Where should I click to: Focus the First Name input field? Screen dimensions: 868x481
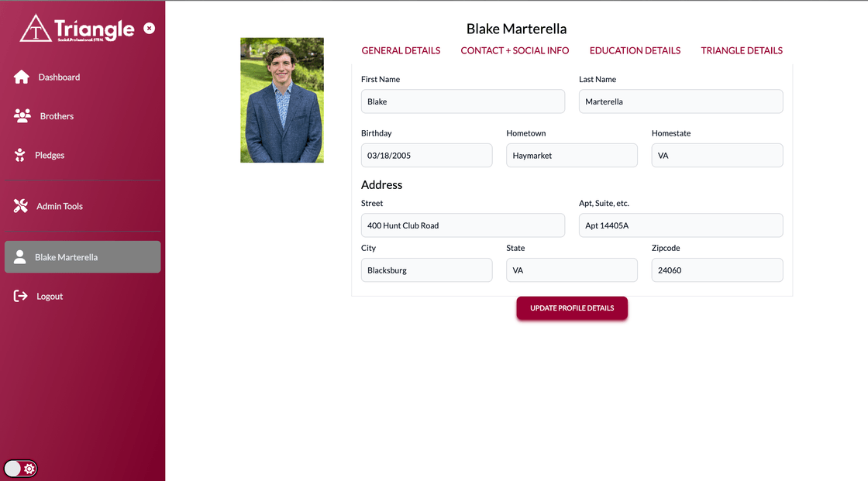coord(463,101)
